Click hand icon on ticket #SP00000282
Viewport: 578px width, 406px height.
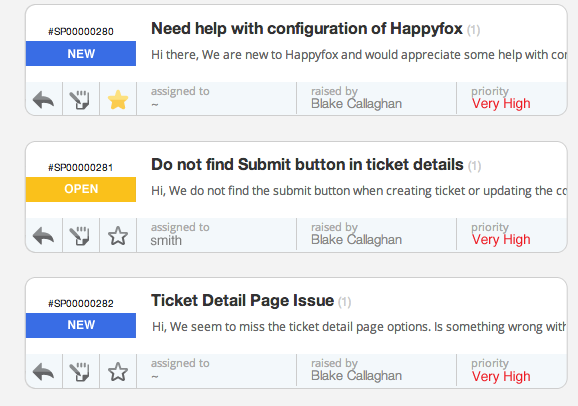click(x=80, y=372)
